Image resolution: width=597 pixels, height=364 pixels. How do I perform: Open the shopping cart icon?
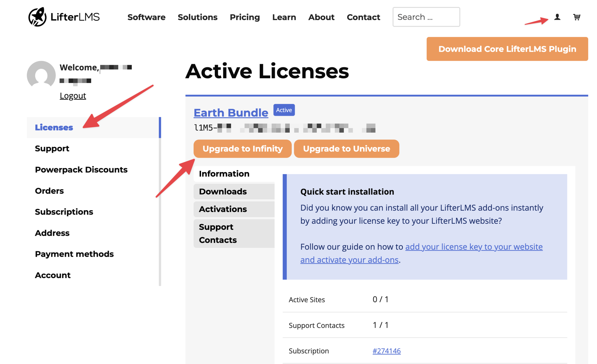576,17
